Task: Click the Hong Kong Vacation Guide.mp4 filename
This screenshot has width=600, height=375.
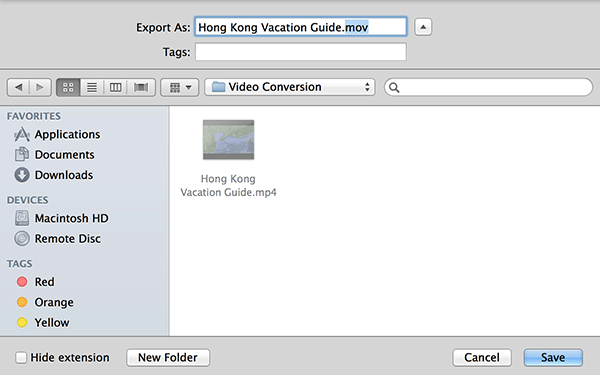Action: [x=228, y=185]
